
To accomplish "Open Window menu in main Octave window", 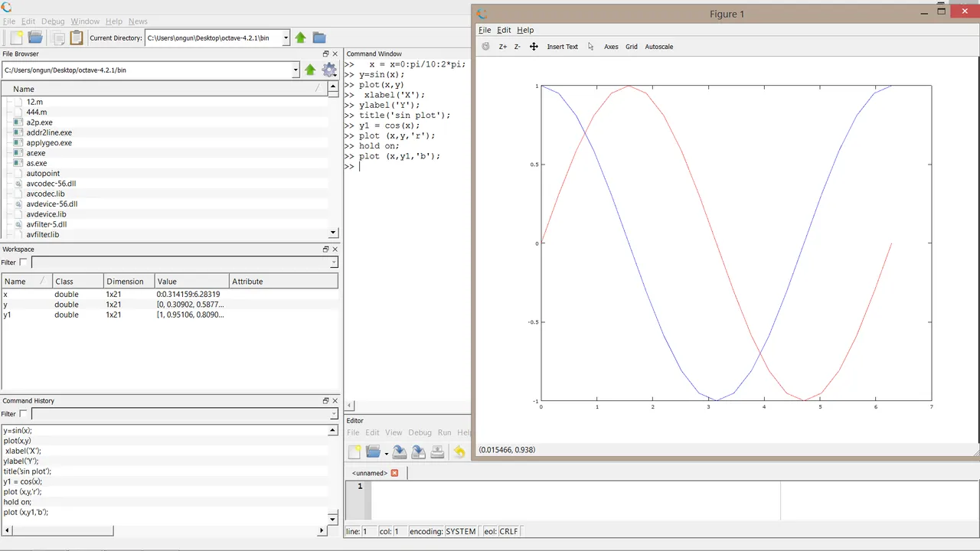I will [85, 21].
